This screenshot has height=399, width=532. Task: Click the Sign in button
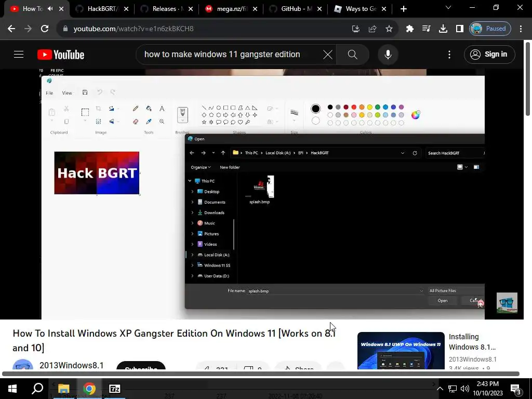(489, 54)
